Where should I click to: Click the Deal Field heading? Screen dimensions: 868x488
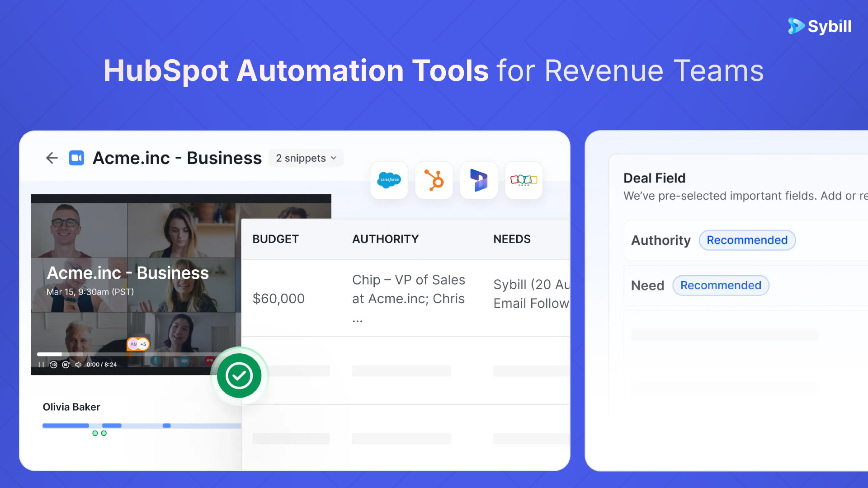(x=655, y=178)
